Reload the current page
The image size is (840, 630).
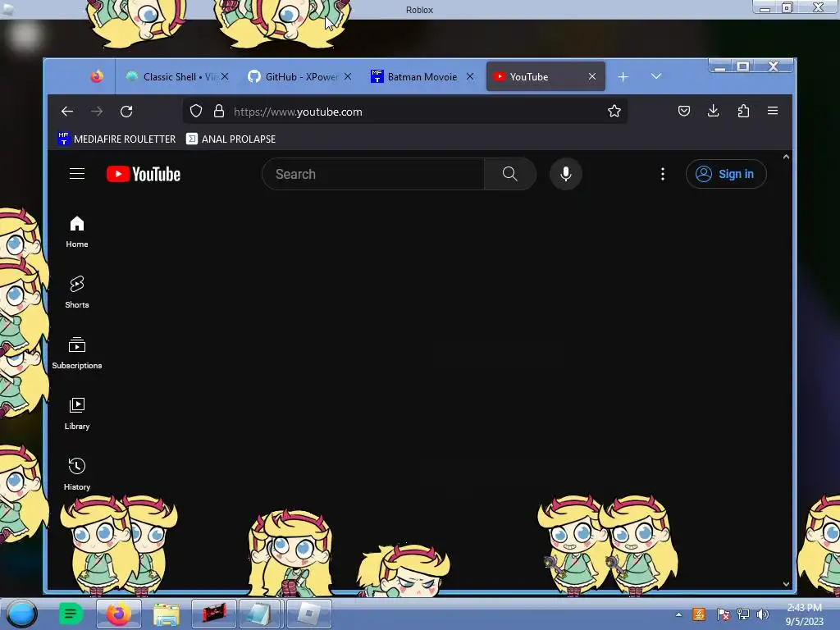[x=126, y=111]
